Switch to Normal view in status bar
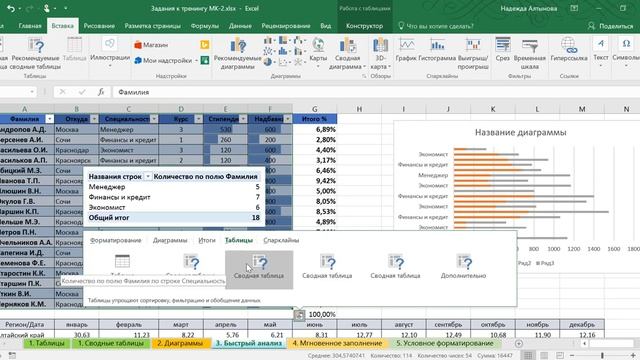Image resolution: width=640 pixels, height=360 pixels. [528, 356]
